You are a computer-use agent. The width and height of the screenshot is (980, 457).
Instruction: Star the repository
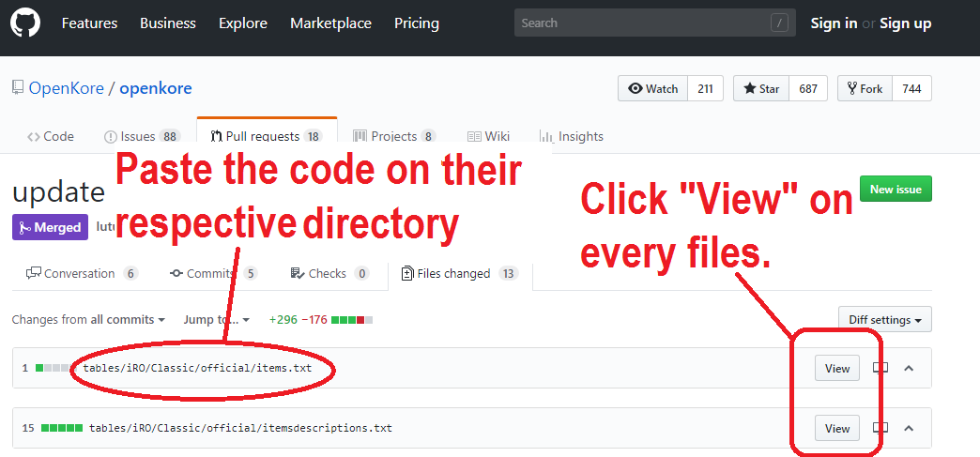(x=761, y=88)
